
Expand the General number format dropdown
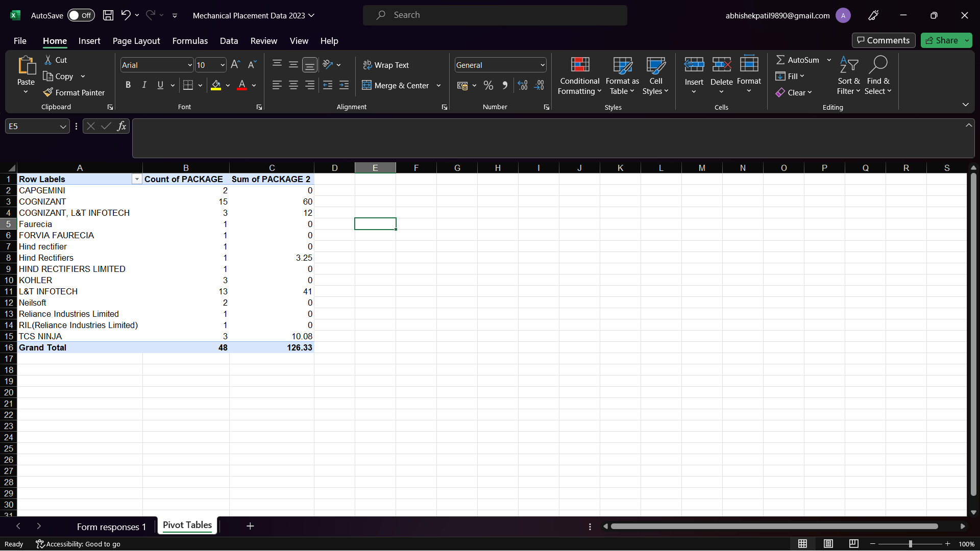(x=542, y=65)
